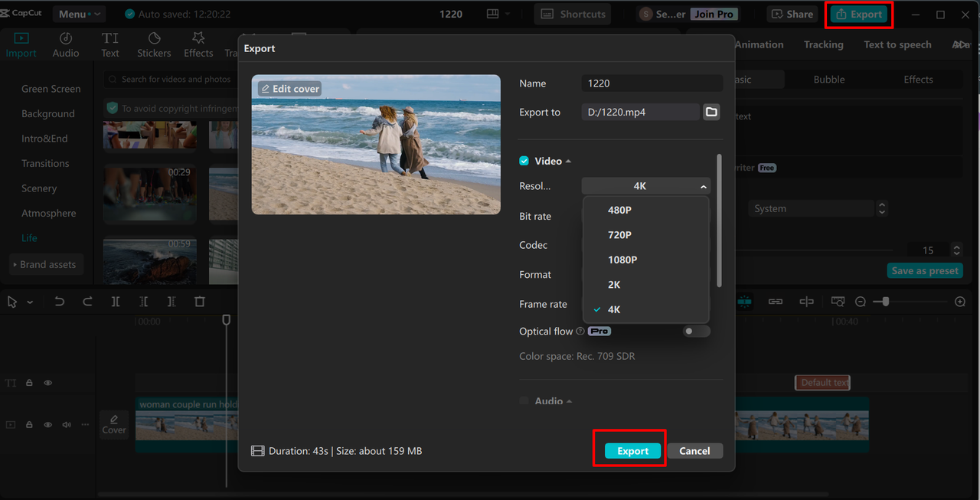Select Transitions category in sidebar
Viewport: 980px width, 500px height.
click(45, 163)
